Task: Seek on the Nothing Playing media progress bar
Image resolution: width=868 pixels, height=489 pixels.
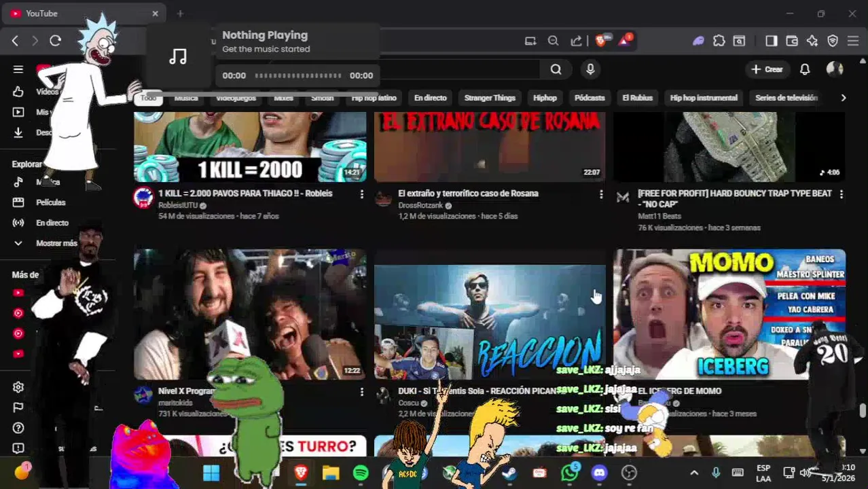Action: [297, 75]
